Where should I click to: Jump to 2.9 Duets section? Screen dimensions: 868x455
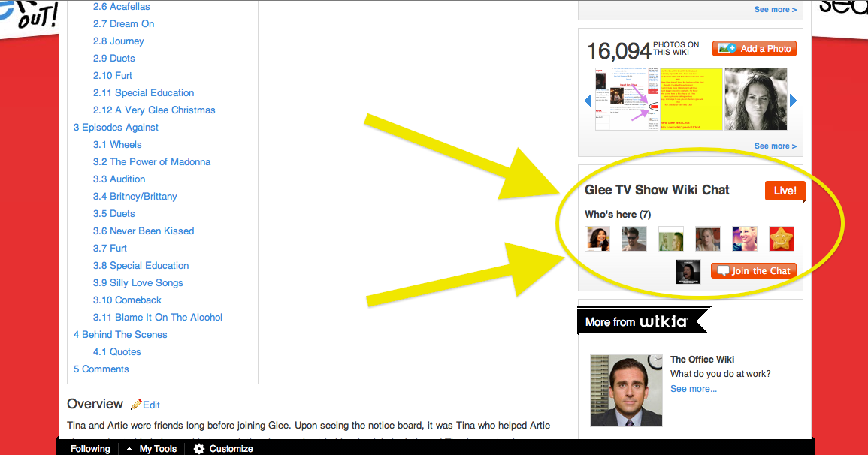[113, 58]
